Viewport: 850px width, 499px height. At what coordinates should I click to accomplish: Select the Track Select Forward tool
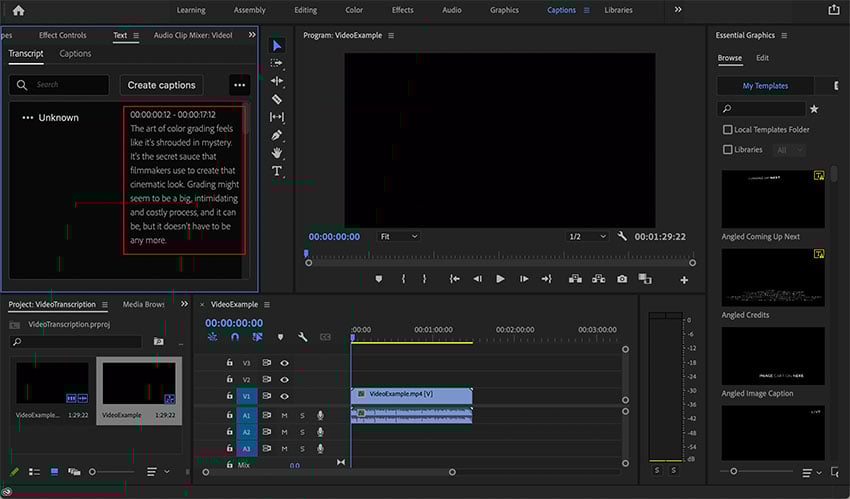coord(277,63)
